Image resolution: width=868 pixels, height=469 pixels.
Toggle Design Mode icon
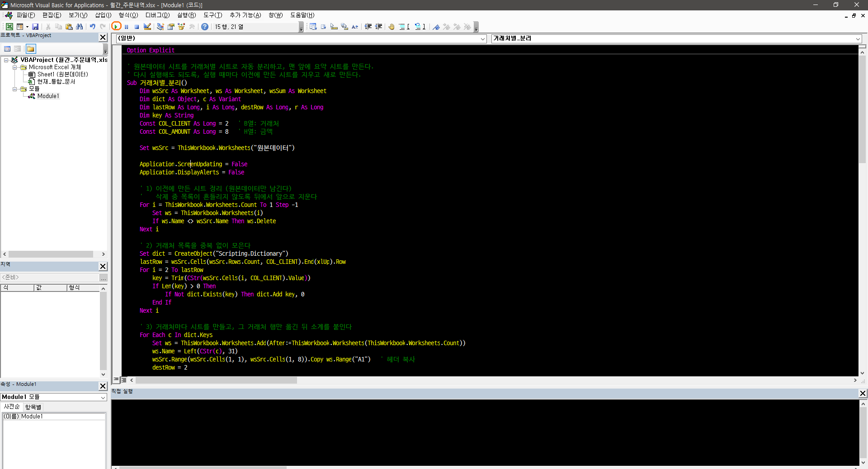(x=147, y=27)
